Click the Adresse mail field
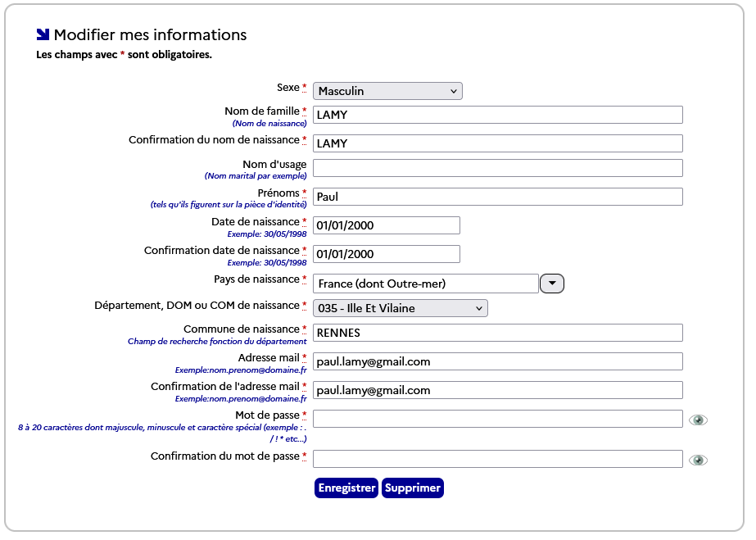 pyautogui.click(x=496, y=361)
